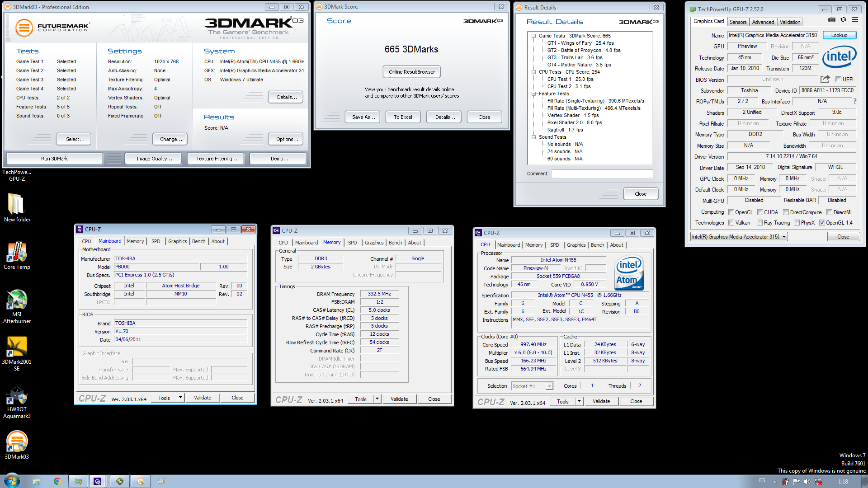Open the GPU selection dropdown in GPU-Z
The width and height of the screenshot is (868, 488).
tap(739, 237)
